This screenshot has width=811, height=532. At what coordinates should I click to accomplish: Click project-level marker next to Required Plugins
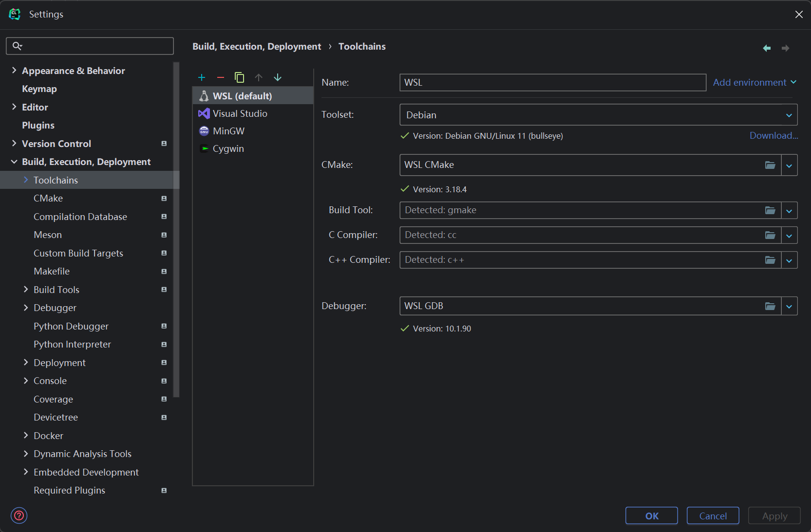coord(164,490)
